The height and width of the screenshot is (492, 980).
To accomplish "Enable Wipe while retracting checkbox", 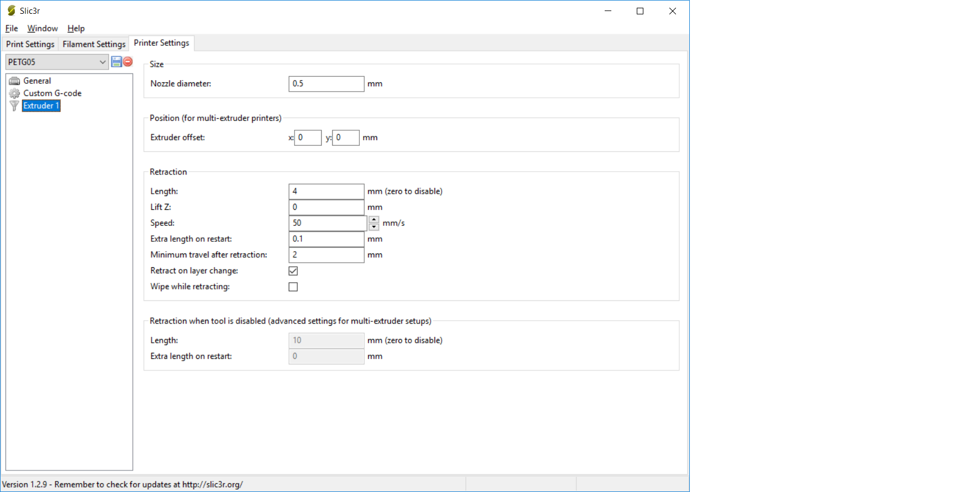I will [293, 287].
